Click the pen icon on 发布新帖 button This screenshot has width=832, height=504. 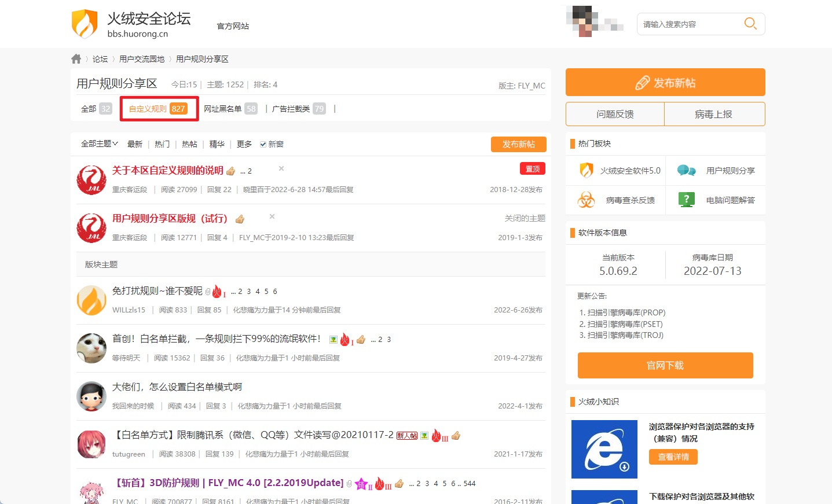point(642,82)
